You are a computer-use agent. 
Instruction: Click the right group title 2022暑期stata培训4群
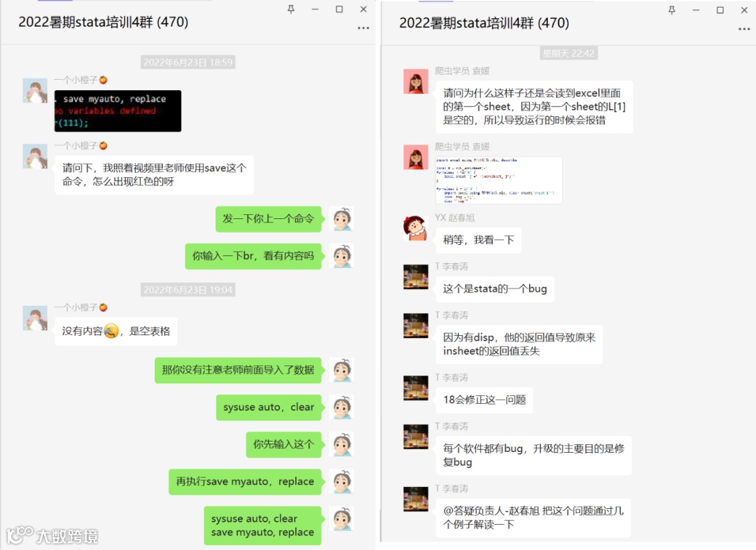(x=484, y=22)
